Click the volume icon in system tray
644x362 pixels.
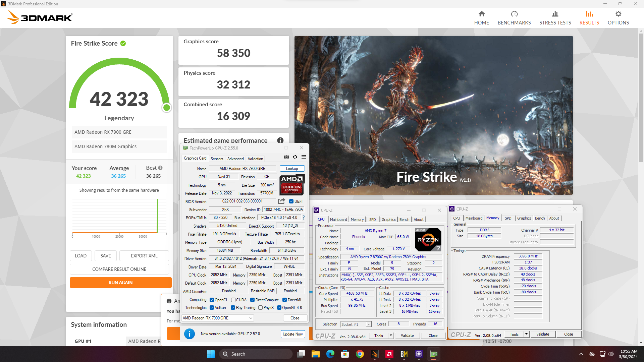611,354
